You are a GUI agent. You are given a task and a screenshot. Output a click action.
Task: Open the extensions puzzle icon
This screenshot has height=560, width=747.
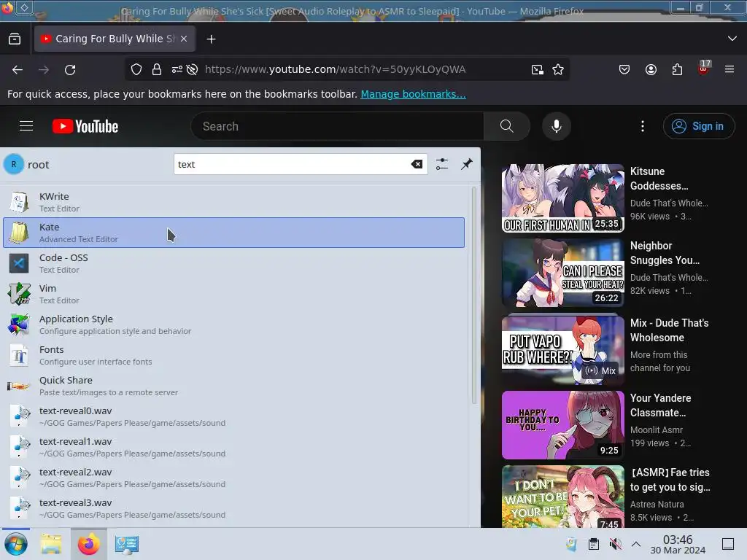click(677, 69)
